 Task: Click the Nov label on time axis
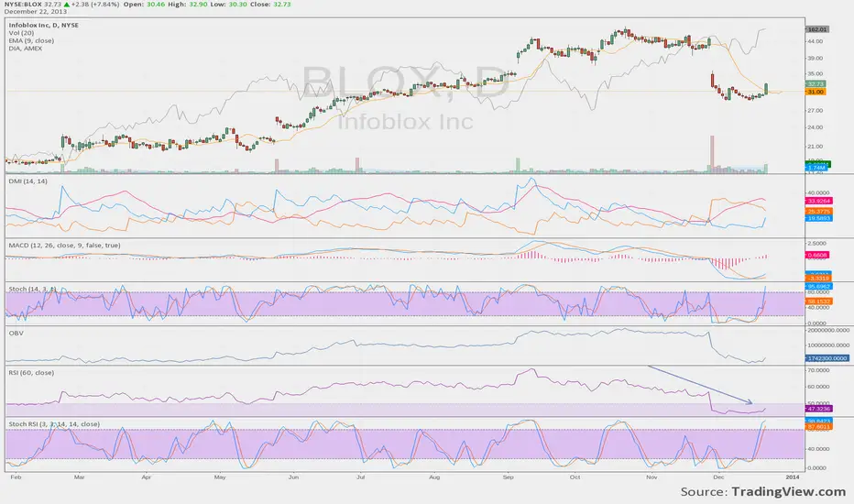click(651, 477)
